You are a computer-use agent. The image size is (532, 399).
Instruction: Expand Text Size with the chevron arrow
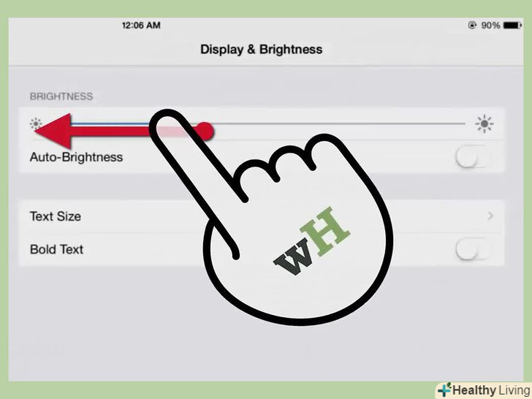click(490, 216)
